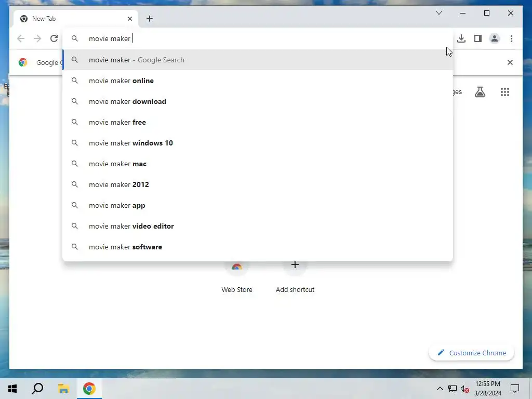Select 'movie maker online' suggestion

tap(258, 81)
